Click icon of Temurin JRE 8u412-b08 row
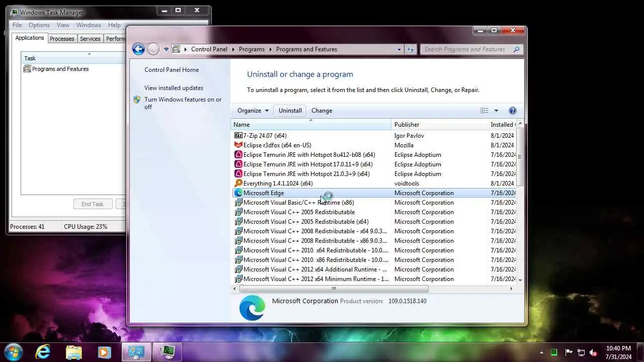 tap(238, 155)
